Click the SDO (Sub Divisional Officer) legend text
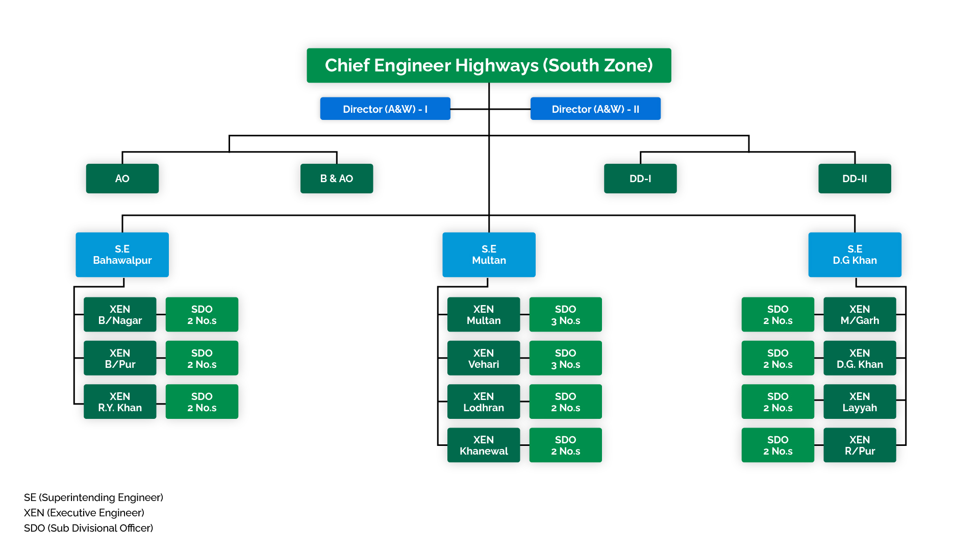980x551 pixels. (x=88, y=529)
